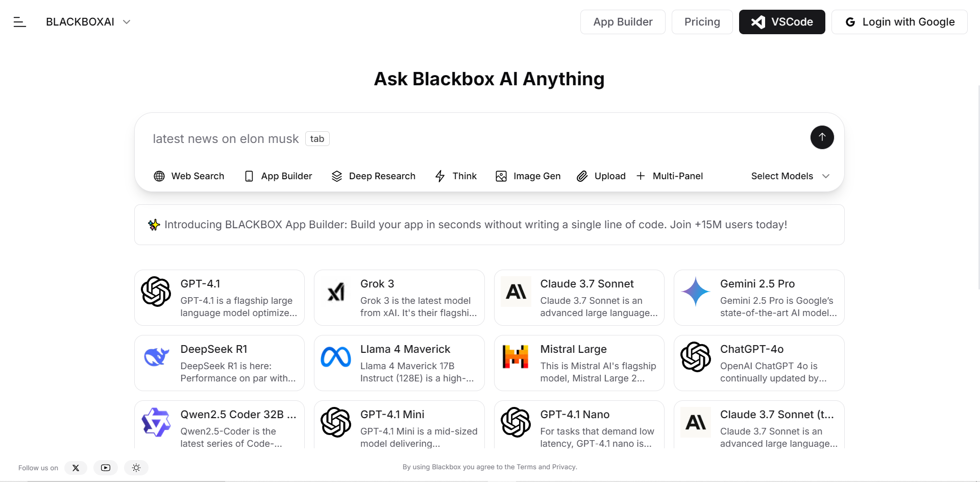The image size is (980, 482).
Task: Click the Mistral Large logo icon
Action: pyautogui.click(x=516, y=357)
